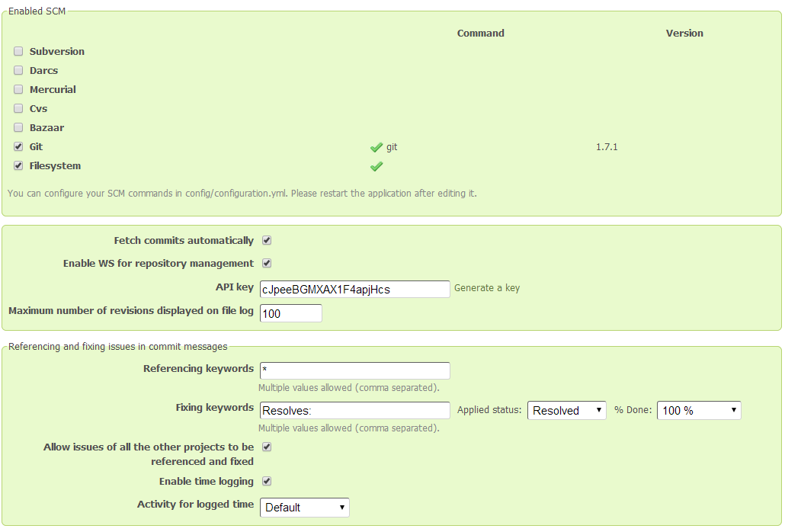Click the maximum revisions field showing 100
The height and width of the screenshot is (532, 785).
pos(291,313)
